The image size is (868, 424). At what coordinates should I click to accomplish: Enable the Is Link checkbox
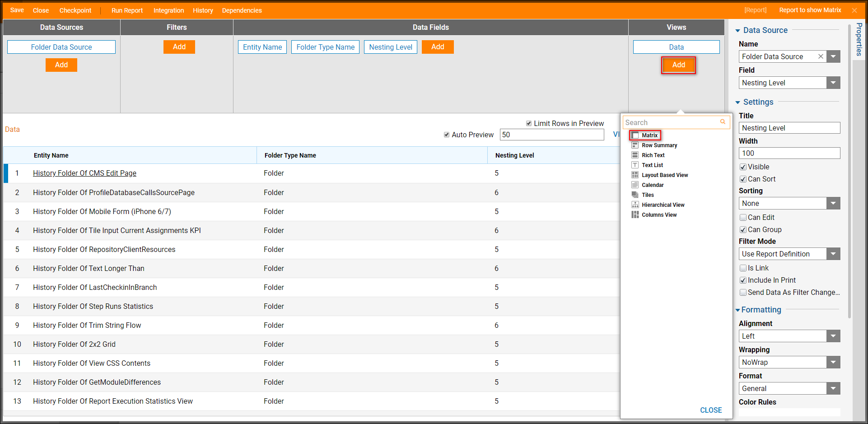point(743,268)
